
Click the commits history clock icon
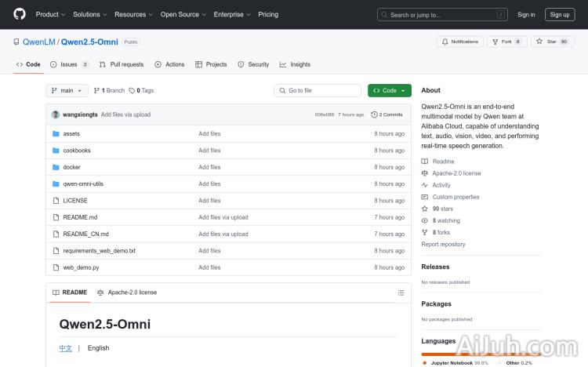click(374, 114)
